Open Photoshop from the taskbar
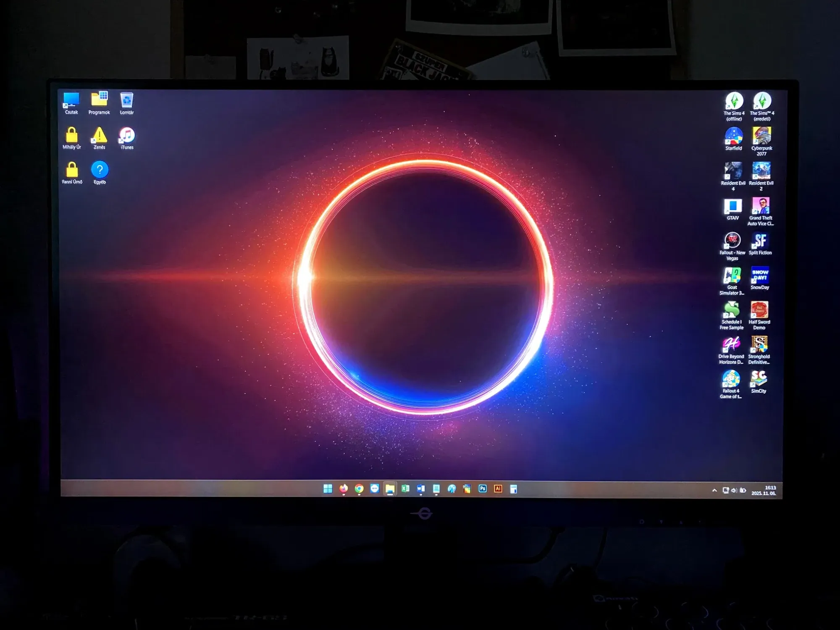 pyautogui.click(x=483, y=488)
